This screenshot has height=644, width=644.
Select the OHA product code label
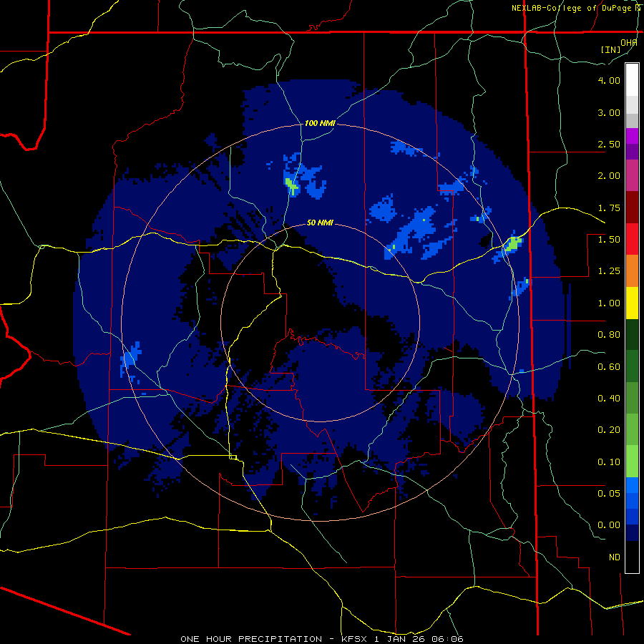(628, 43)
